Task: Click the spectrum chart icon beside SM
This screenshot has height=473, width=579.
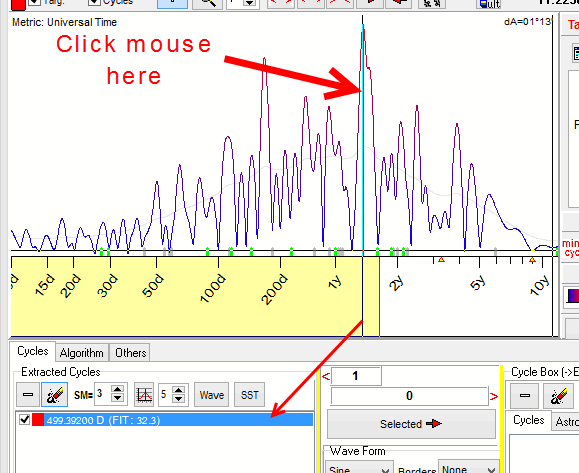Action: tap(144, 394)
